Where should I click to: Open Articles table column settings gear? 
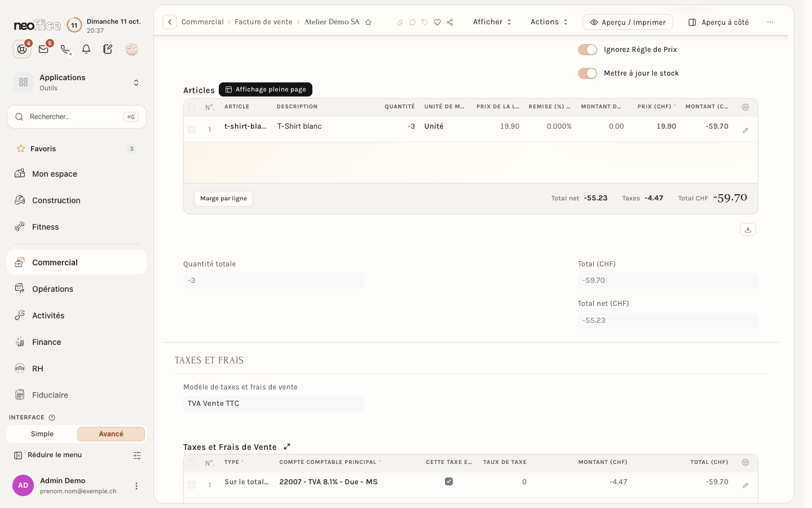coord(745,107)
